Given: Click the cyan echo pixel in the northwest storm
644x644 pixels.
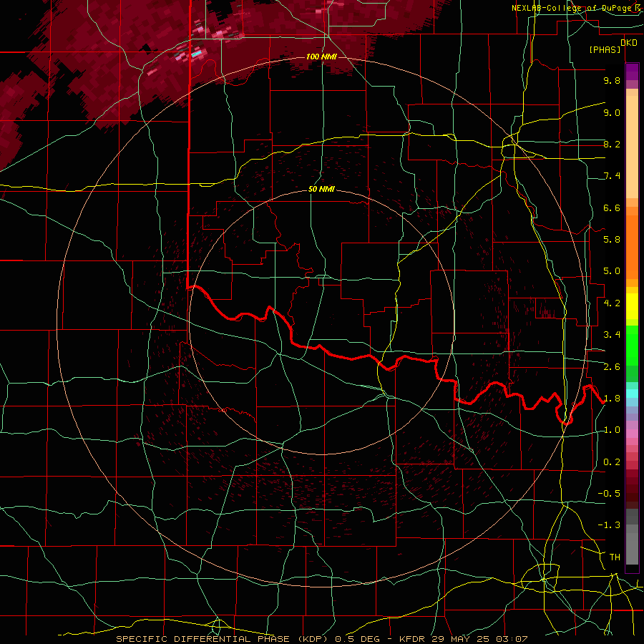Looking at the screenshot, I should pos(197,54).
